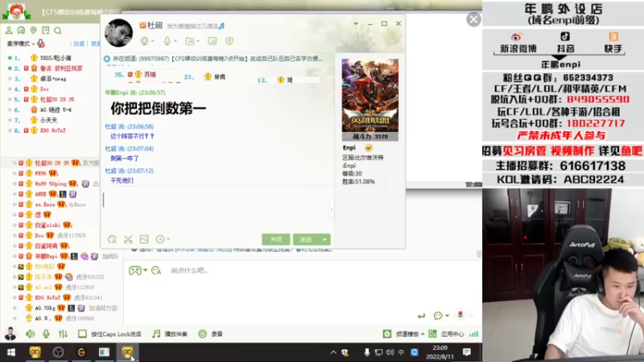
Task: Click the emoji icon beside channel input
Action: (x=156, y=270)
